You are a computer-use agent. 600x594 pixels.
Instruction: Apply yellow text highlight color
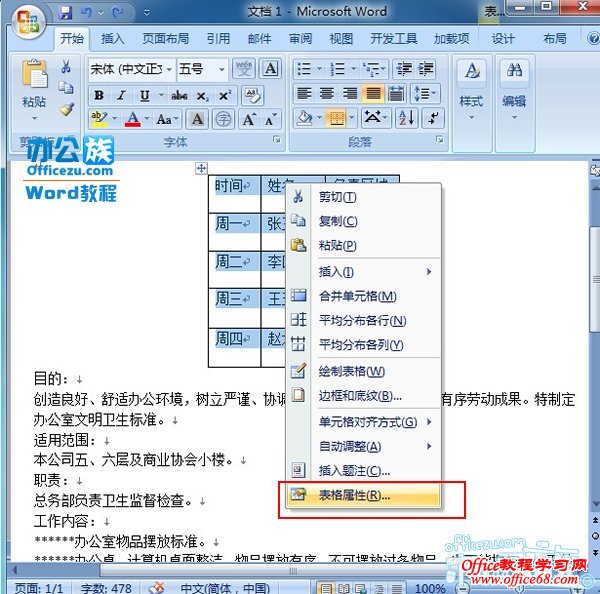click(99, 119)
